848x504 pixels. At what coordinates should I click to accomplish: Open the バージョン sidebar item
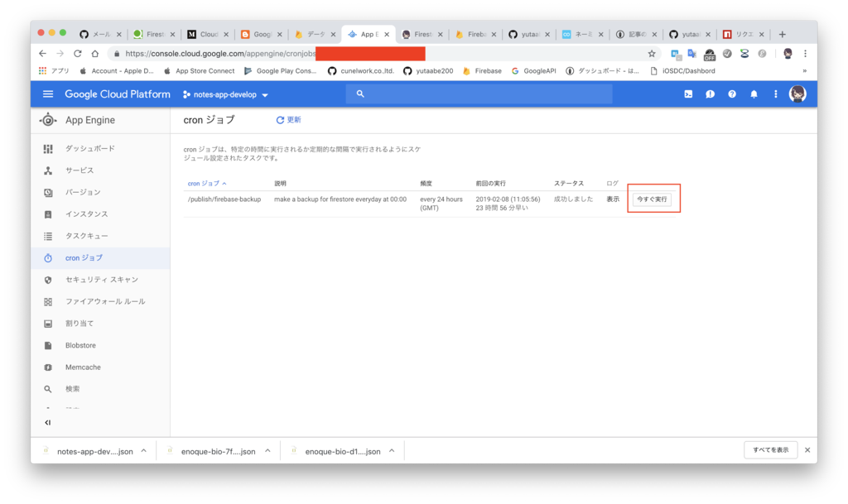click(100, 192)
